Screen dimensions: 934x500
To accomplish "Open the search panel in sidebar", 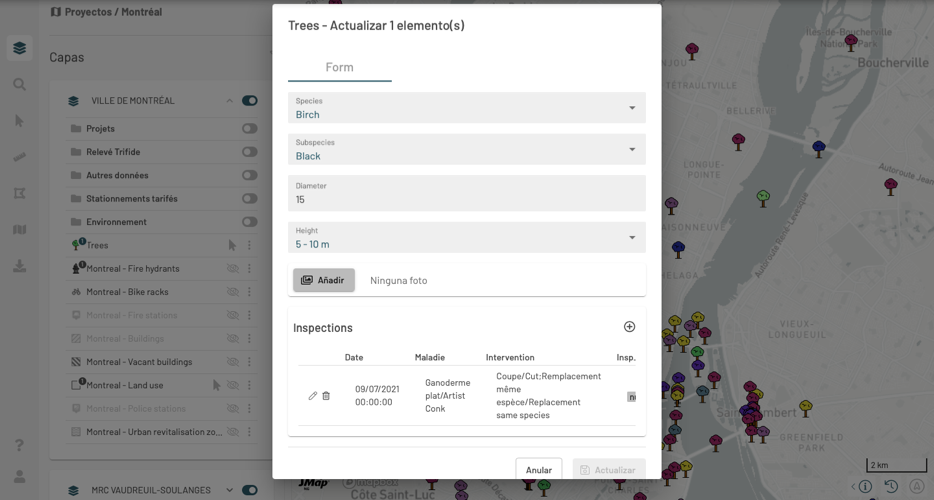I will tap(19, 85).
